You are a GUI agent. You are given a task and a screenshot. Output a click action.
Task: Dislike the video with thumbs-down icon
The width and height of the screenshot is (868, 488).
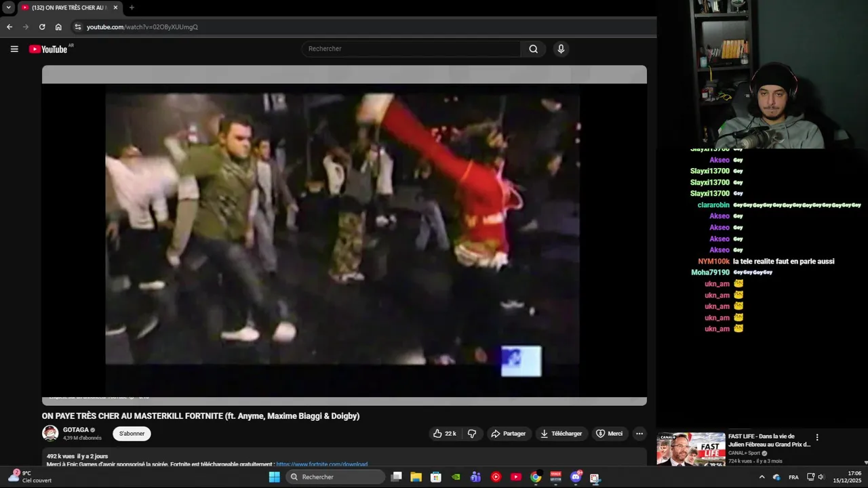472,434
